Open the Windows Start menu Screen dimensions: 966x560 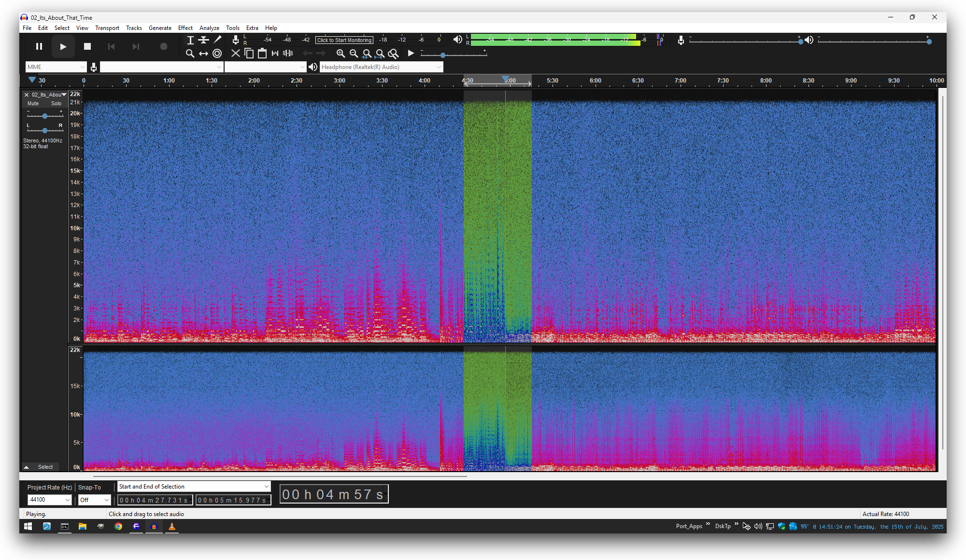[28, 527]
